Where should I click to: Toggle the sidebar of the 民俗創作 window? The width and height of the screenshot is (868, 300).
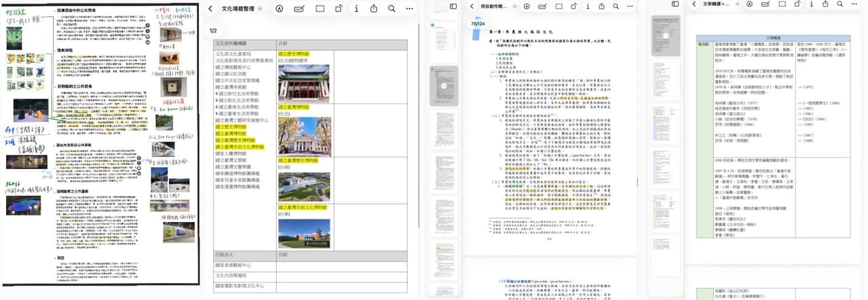coord(454,6)
